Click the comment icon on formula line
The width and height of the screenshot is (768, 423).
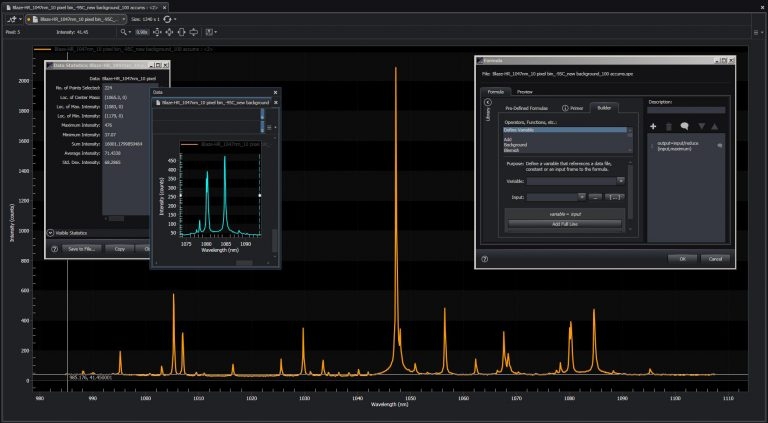pyautogui.click(x=720, y=145)
